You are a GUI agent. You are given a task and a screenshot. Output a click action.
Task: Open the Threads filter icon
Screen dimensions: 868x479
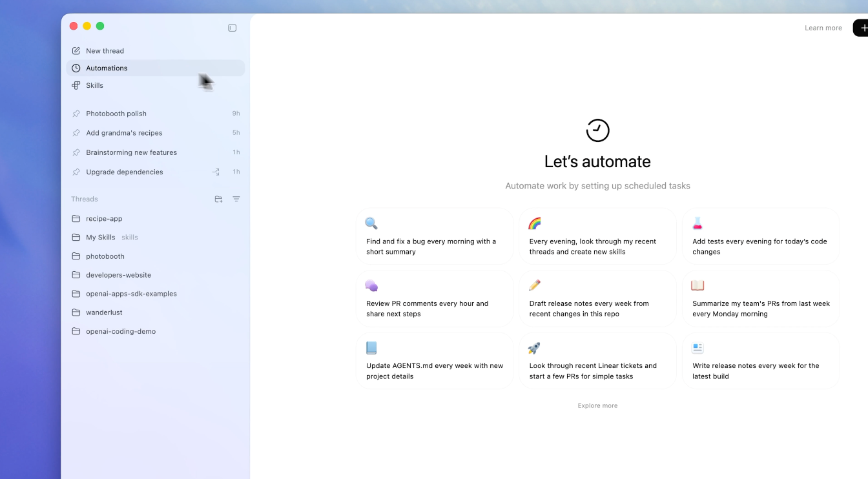236,199
